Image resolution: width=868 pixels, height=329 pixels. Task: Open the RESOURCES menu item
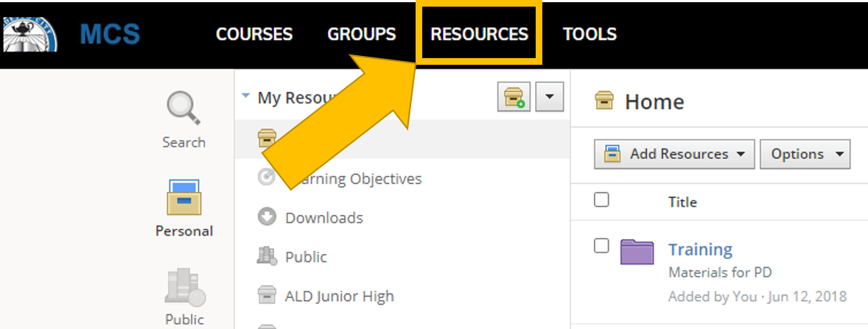480,35
